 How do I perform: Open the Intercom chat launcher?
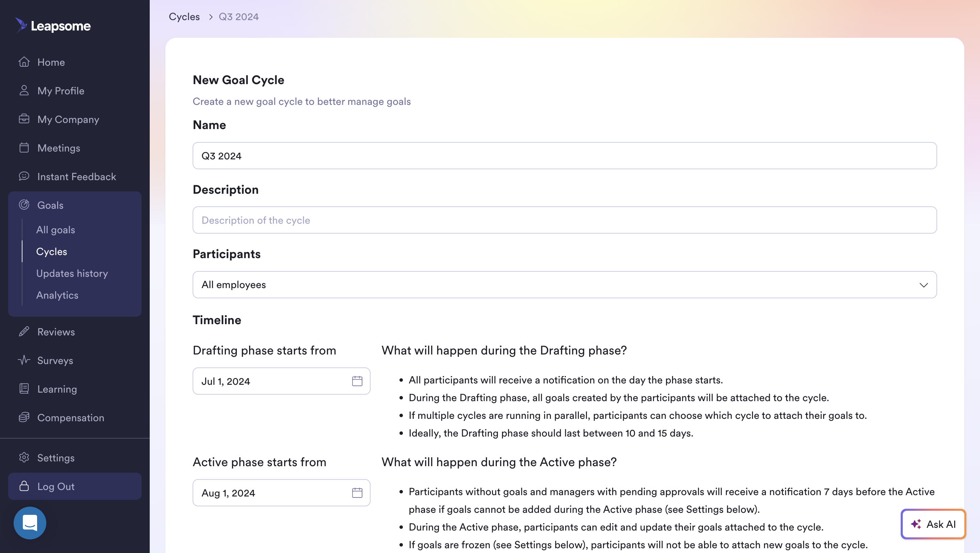30,523
